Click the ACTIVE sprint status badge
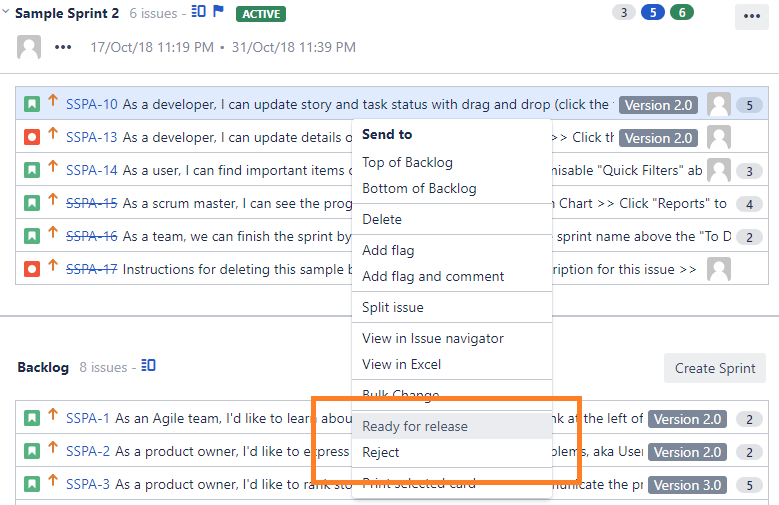The height and width of the screenshot is (505, 779). pos(261,14)
